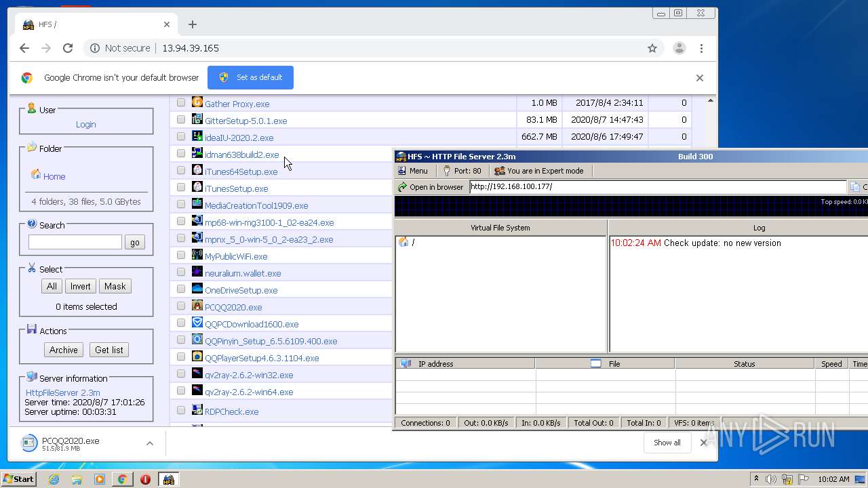Click the QQPCDownload1600.exe shield icon
Image resolution: width=868 pixels, height=488 pixels.
point(197,323)
